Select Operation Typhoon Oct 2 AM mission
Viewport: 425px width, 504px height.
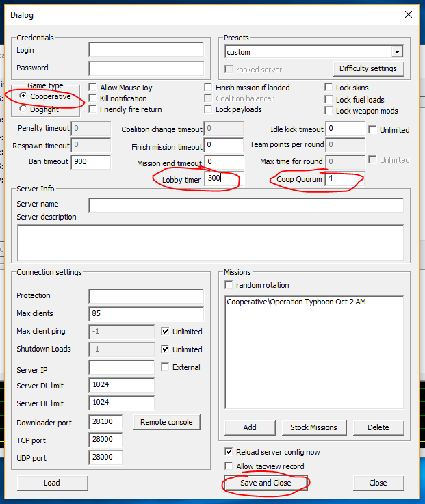click(x=296, y=302)
